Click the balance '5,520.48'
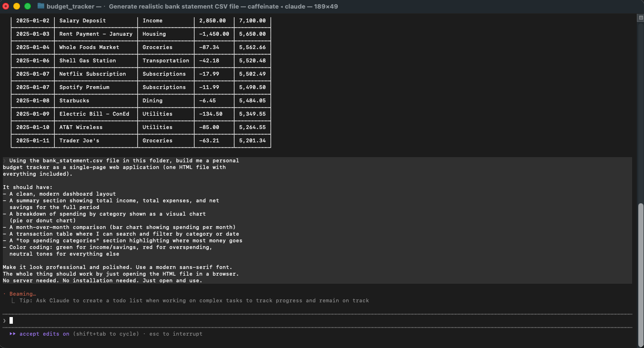Screen dimensions: 644x348 253,60
